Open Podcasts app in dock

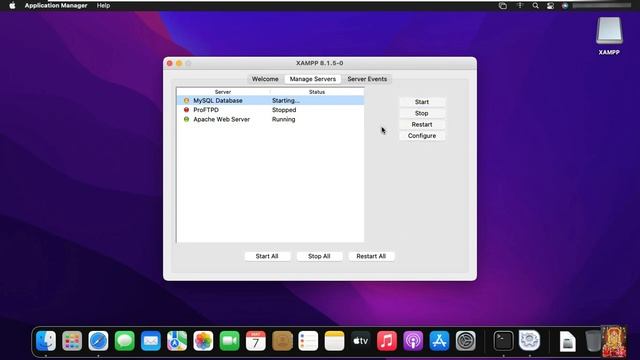coord(413,340)
